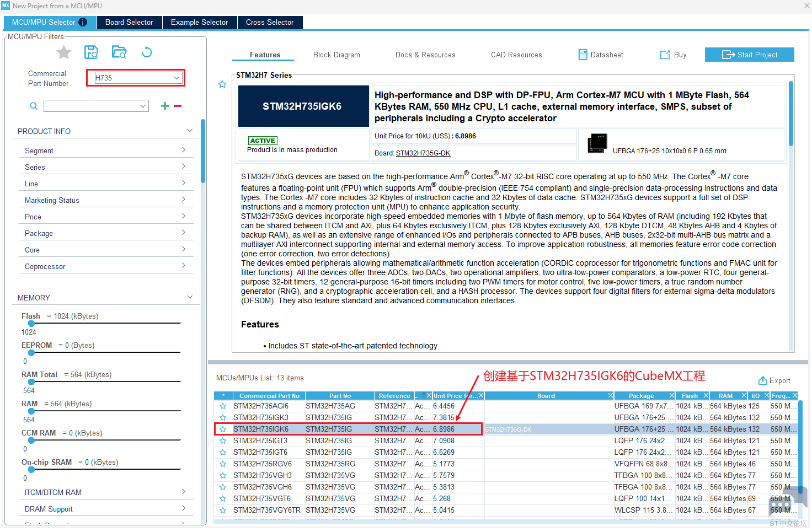
Task: Click the MCU description panel scrollbar
Action: (790, 113)
